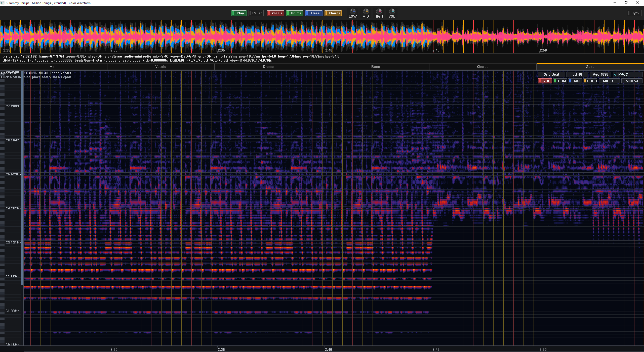Switch to the Chords tab
Screen dimensions: 644x352
click(482, 67)
